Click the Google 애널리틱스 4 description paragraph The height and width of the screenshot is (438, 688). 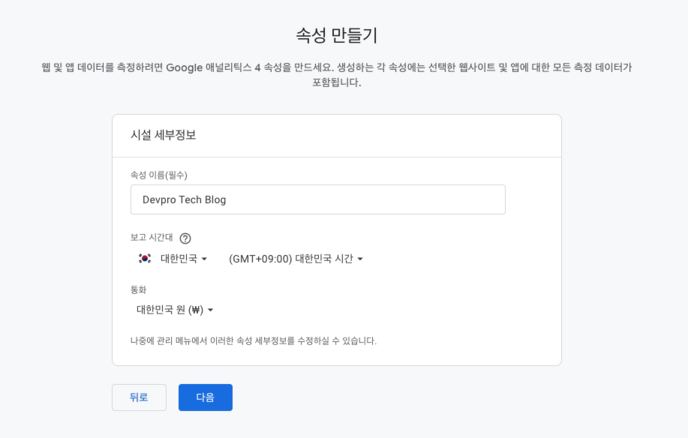click(337, 67)
